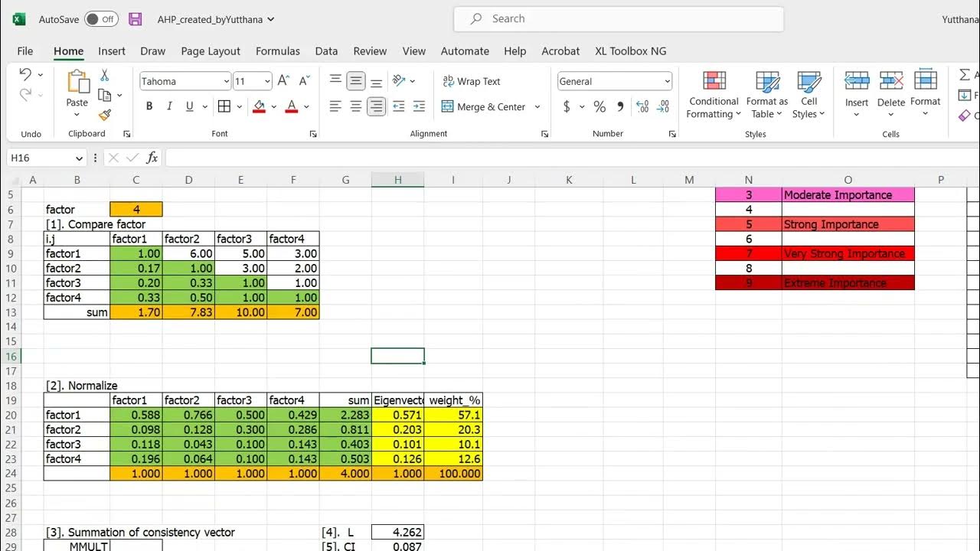Toggle Underline formatting
This screenshot has height=551, width=980.
tap(189, 106)
